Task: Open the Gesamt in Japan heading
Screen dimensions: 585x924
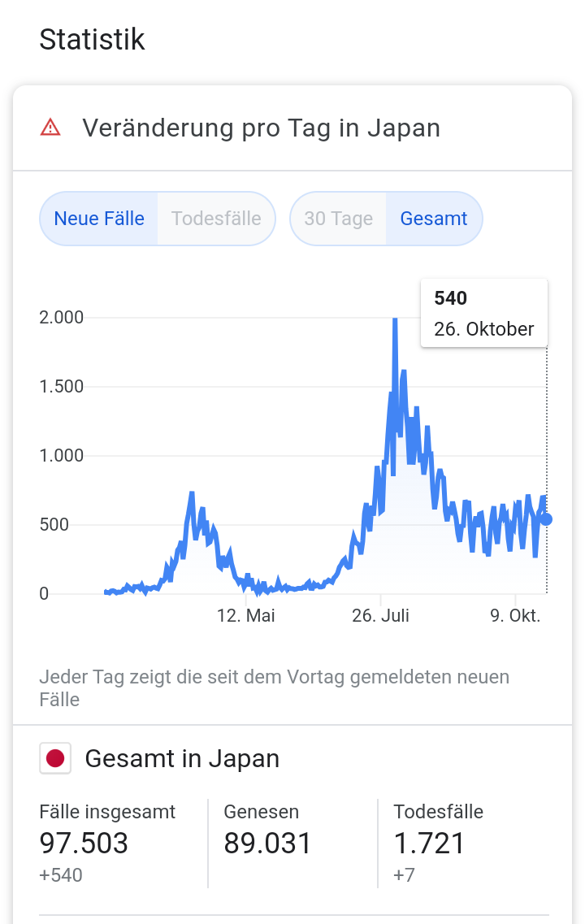Action: pos(182,759)
